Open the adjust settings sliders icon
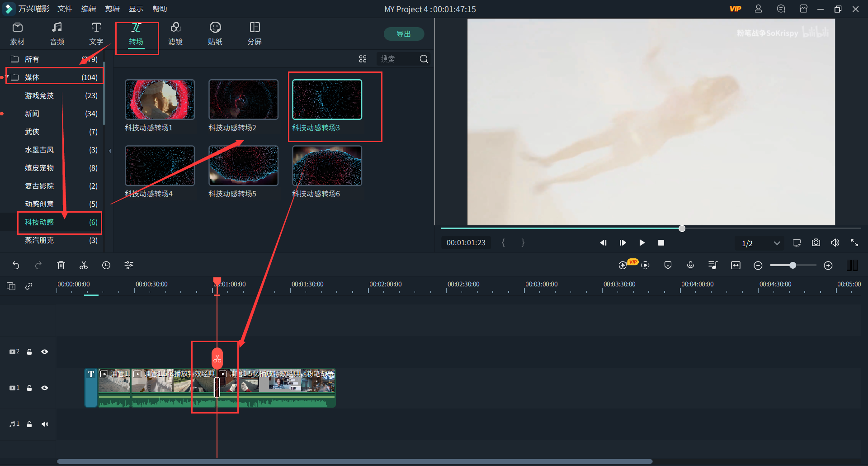Screen dimensions: 868x466 [x=129, y=266]
